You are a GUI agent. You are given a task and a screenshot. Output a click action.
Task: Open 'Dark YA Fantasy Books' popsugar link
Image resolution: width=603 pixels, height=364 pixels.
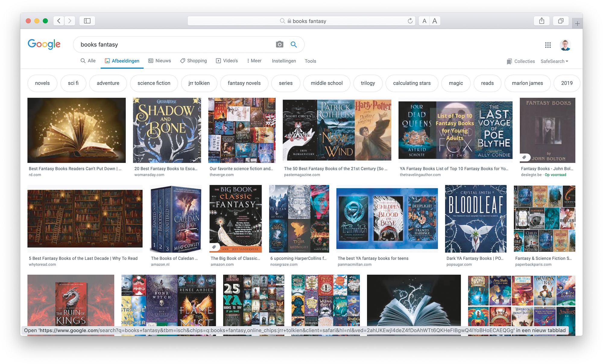pyautogui.click(x=475, y=259)
